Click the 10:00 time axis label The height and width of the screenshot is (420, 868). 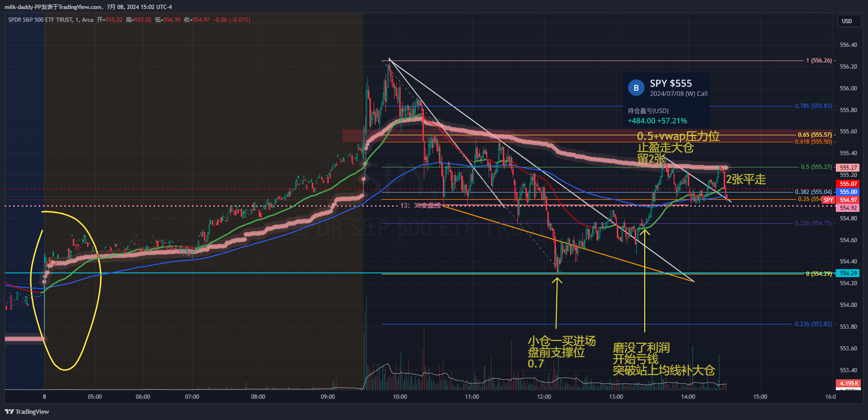400,397
